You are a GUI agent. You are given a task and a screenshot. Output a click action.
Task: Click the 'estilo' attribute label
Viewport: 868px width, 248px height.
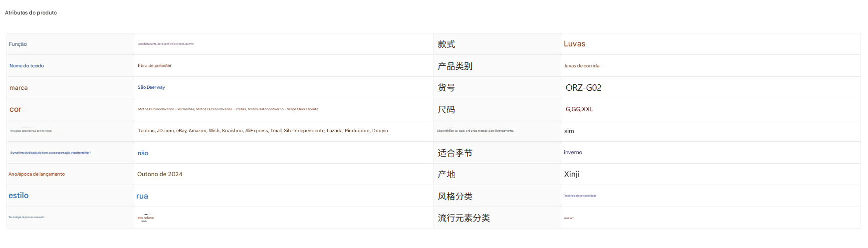pyautogui.click(x=18, y=196)
